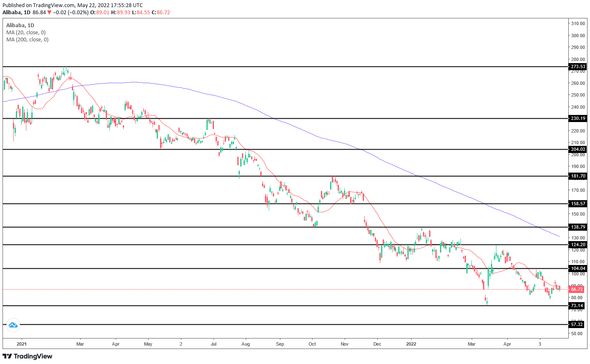Click the 2021 date axis label
This screenshot has height=364, width=590.
[21, 344]
